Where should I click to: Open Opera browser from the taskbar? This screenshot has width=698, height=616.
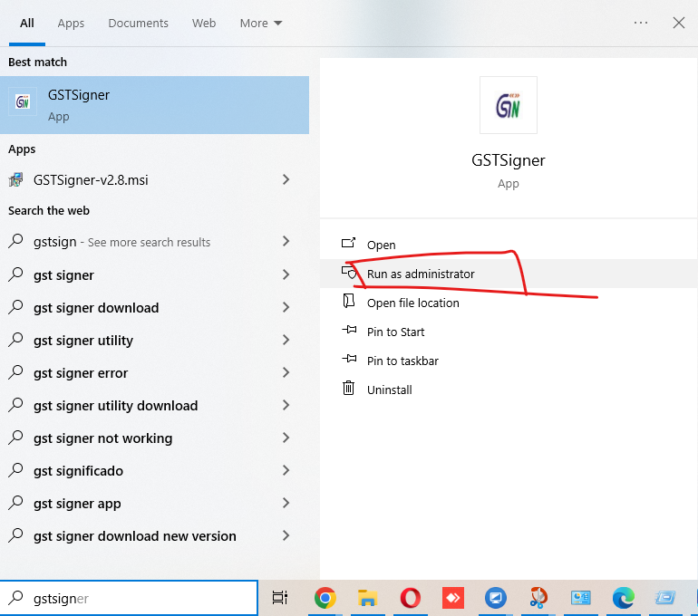coord(411,598)
